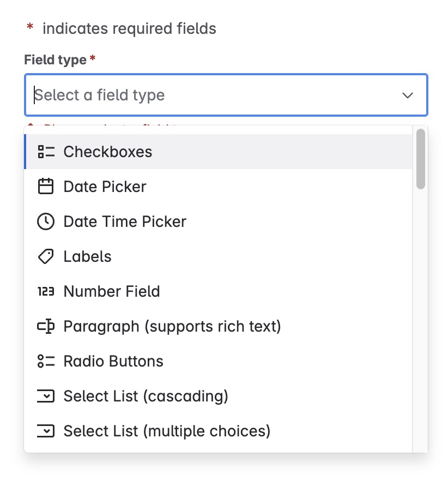Click the Number Field 123 icon
This screenshot has width=448, height=504.
(46, 291)
